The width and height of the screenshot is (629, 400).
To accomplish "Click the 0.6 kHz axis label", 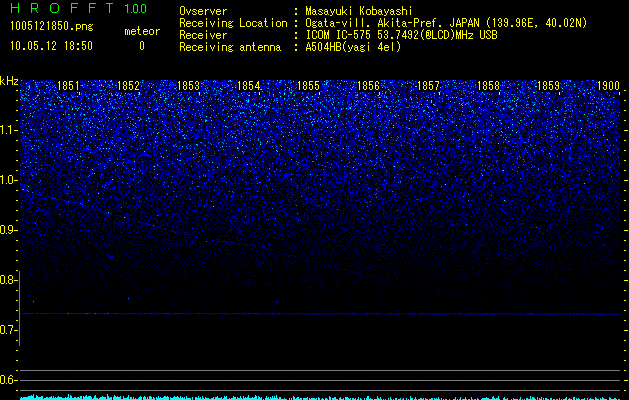I will point(9,380).
